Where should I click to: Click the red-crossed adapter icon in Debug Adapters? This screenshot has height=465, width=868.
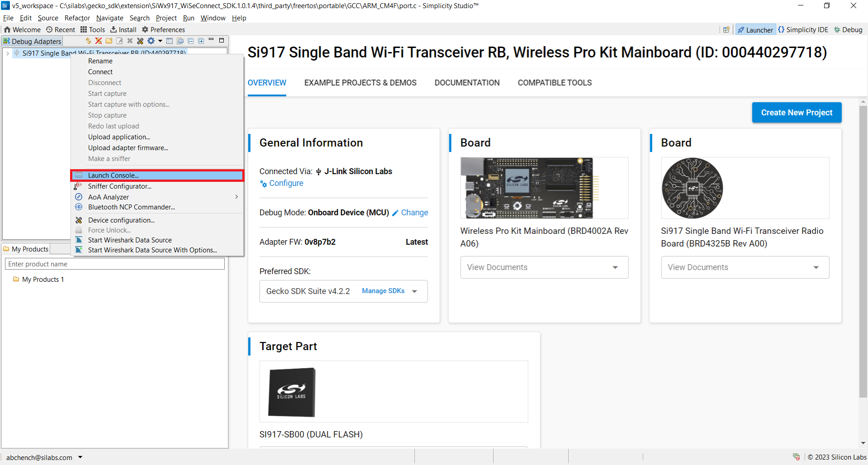[x=99, y=41]
